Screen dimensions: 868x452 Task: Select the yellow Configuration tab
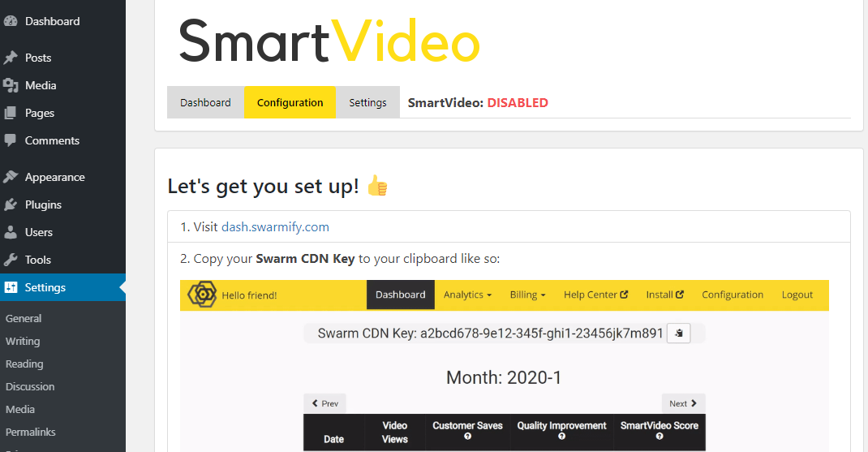point(290,102)
